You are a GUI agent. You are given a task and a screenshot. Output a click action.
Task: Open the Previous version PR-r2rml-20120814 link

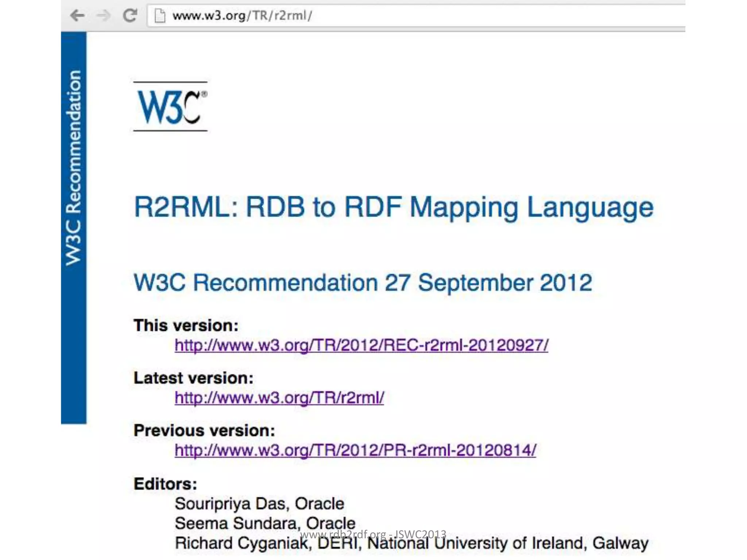click(x=355, y=450)
